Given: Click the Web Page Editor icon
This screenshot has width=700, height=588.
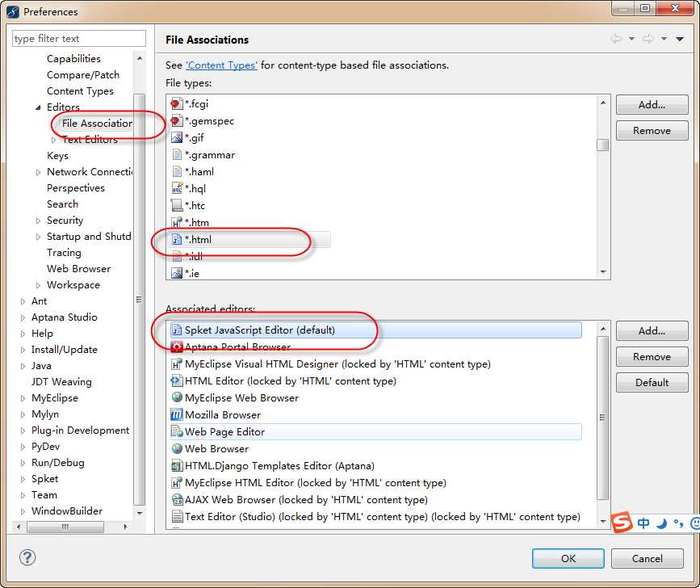Looking at the screenshot, I should pyautogui.click(x=177, y=432).
